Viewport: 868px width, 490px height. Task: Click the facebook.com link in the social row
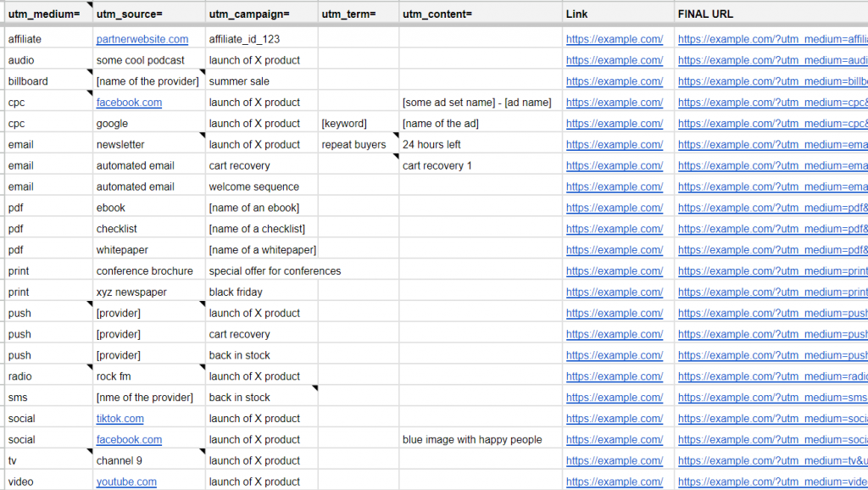[129, 439]
